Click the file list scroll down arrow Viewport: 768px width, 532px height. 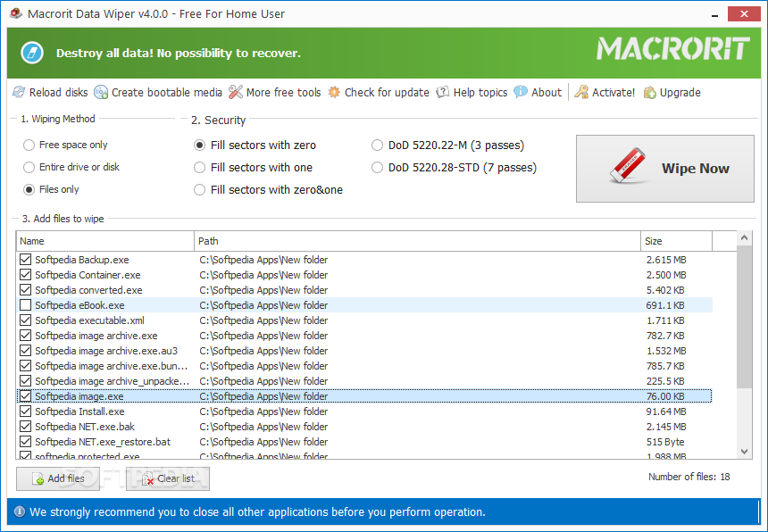click(744, 452)
